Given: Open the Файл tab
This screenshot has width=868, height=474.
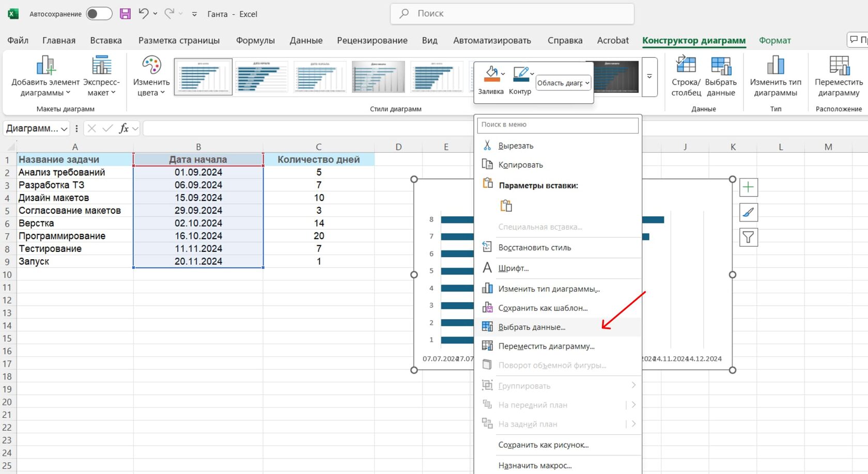Looking at the screenshot, I should point(18,40).
